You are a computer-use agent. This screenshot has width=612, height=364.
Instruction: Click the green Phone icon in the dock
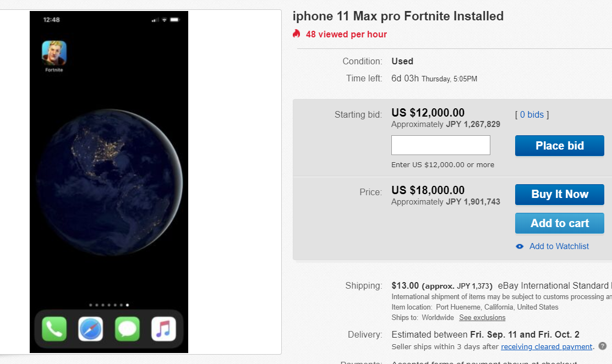[54, 329]
